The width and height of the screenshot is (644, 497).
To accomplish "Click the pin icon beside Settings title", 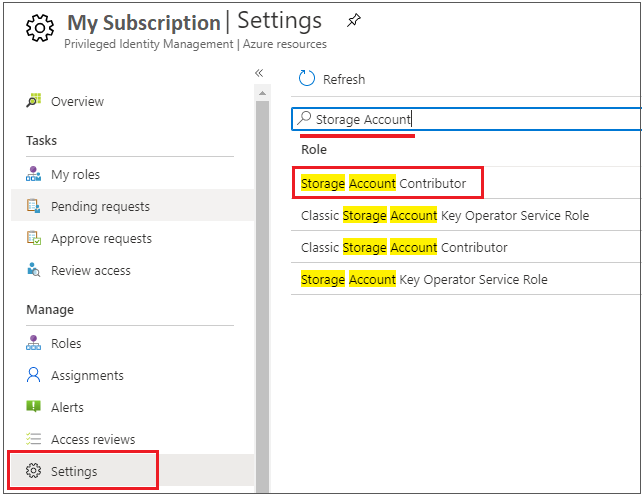I will click(353, 20).
